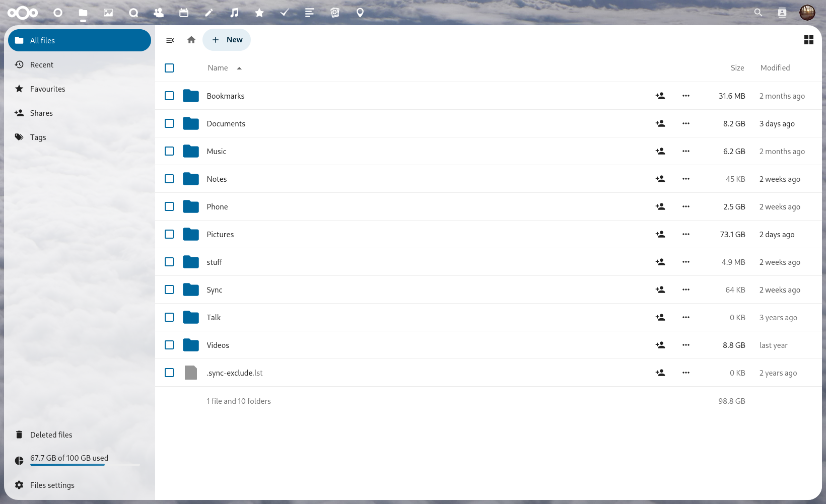This screenshot has width=826, height=504.
Task: Open Files settings
Action: tap(52, 485)
